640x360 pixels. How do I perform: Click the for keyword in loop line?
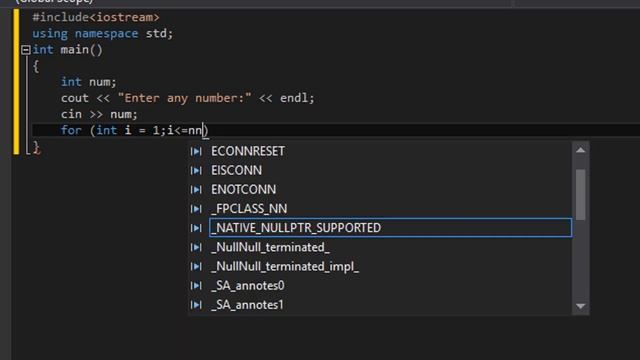(x=71, y=131)
